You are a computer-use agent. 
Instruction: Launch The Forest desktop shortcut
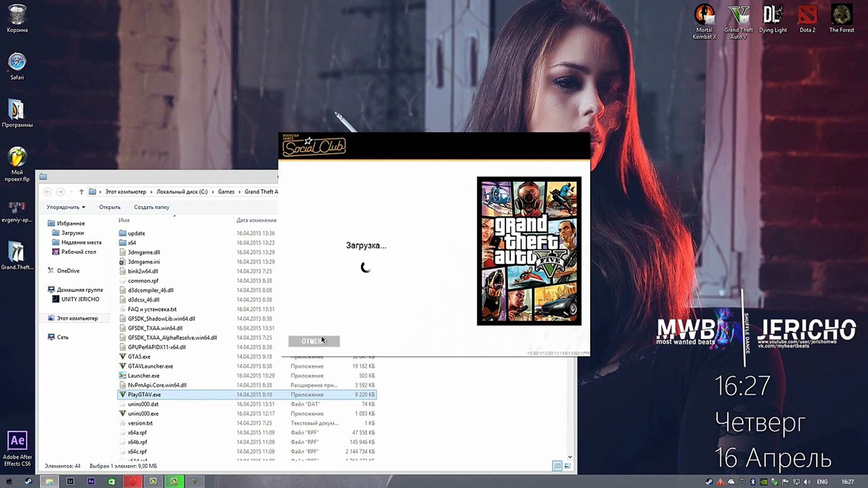tap(841, 19)
